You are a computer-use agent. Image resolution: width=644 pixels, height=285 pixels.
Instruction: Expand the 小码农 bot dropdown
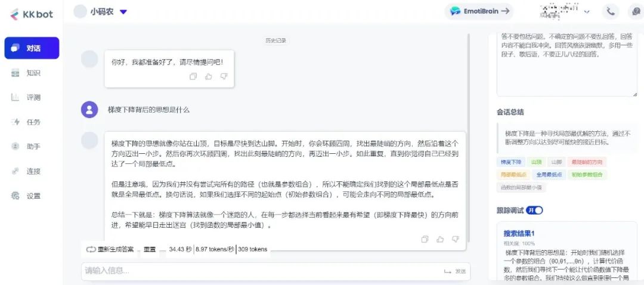point(123,12)
